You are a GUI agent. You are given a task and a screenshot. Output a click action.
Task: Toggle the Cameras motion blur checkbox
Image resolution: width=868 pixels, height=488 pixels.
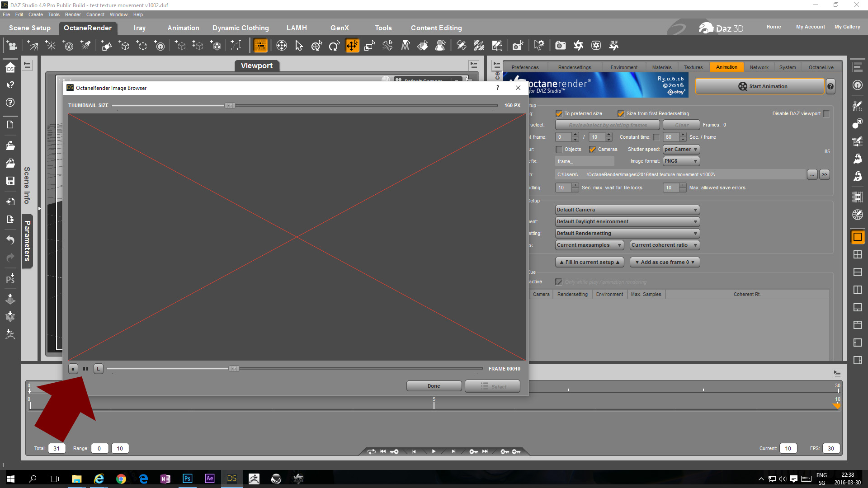[592, 149]
